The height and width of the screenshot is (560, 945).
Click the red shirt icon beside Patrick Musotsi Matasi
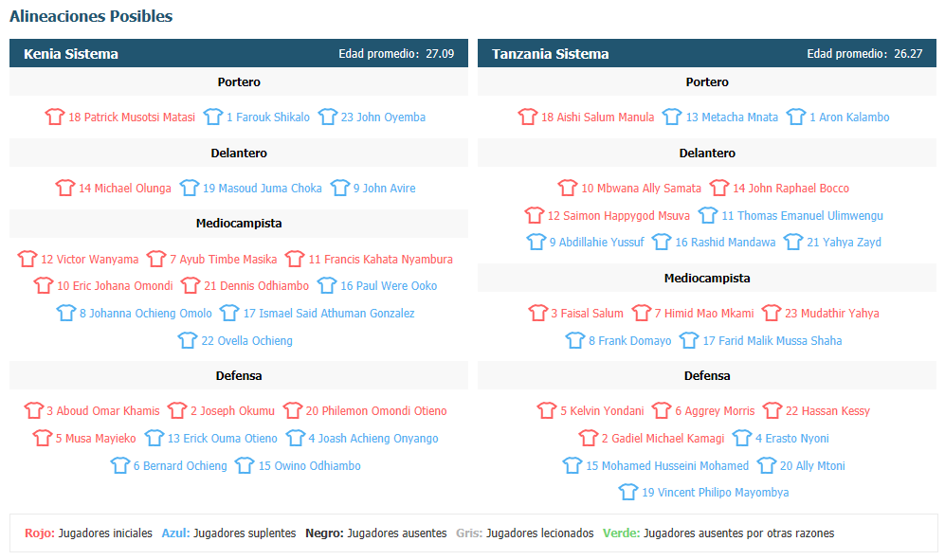pyautogui.click(x=55, y=117)
